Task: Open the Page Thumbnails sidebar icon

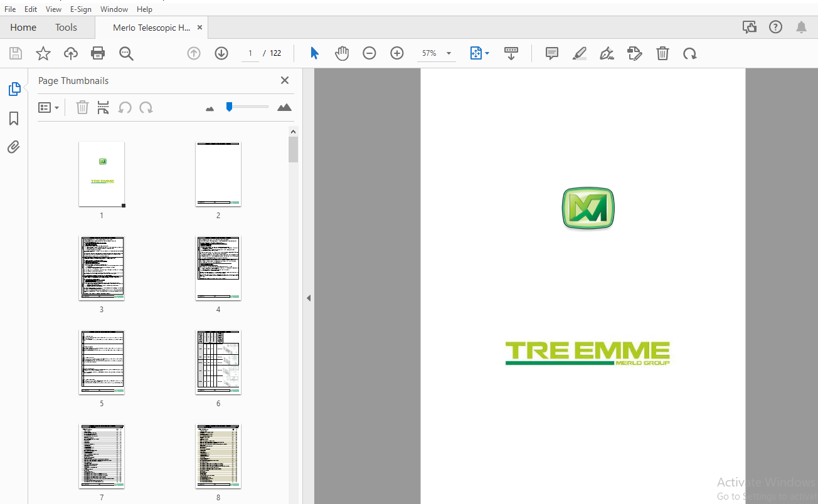Action: pos(14,89)
